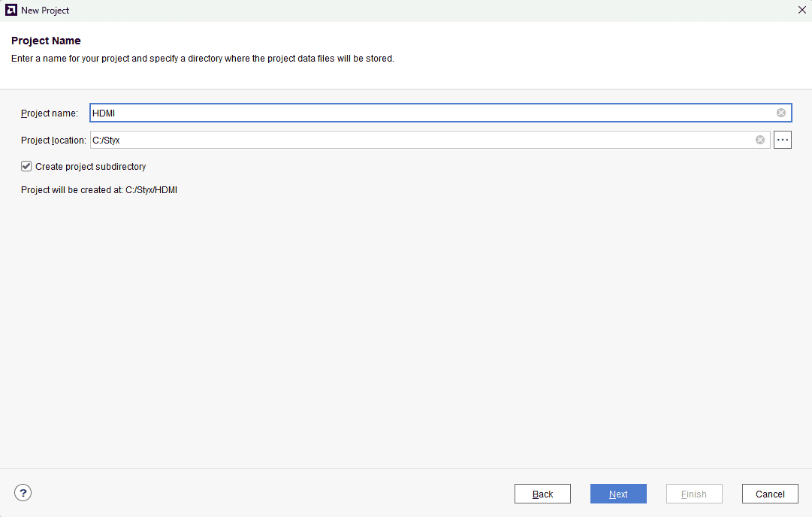Open help via the question mark icon

[23, 493]
